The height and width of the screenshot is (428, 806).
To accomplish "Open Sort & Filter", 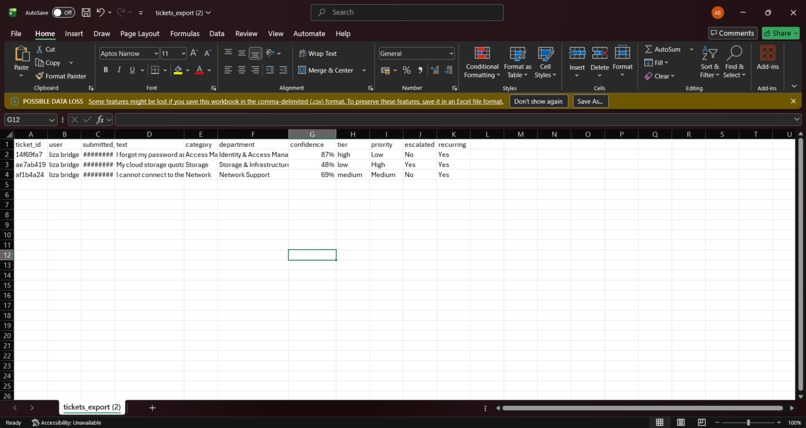I will coord(709,62).
